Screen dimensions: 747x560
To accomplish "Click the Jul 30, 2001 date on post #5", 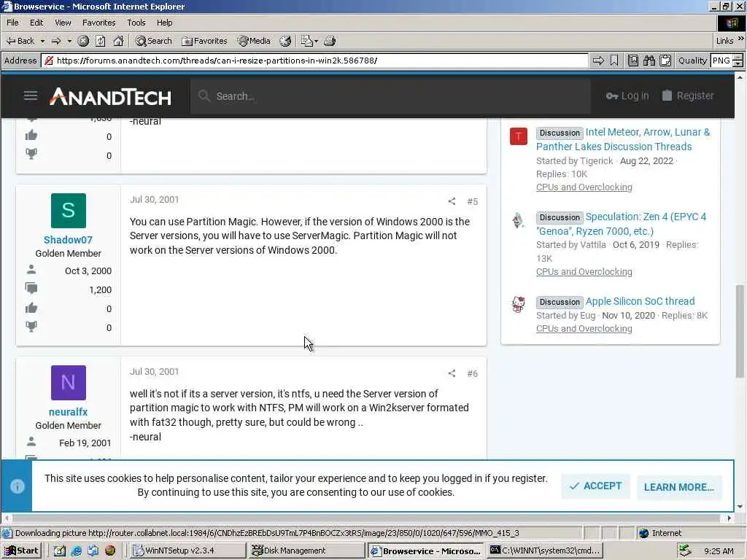I will 155,200.
